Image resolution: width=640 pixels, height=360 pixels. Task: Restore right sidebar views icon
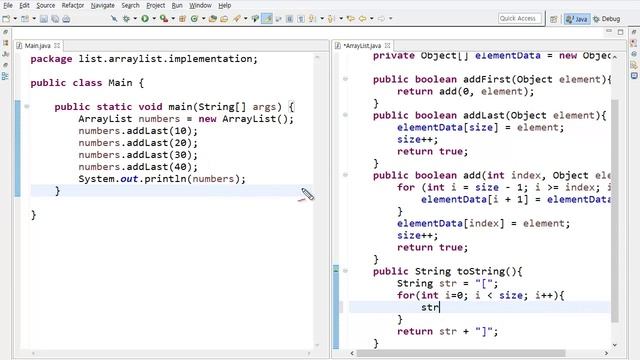coord(634,32)
